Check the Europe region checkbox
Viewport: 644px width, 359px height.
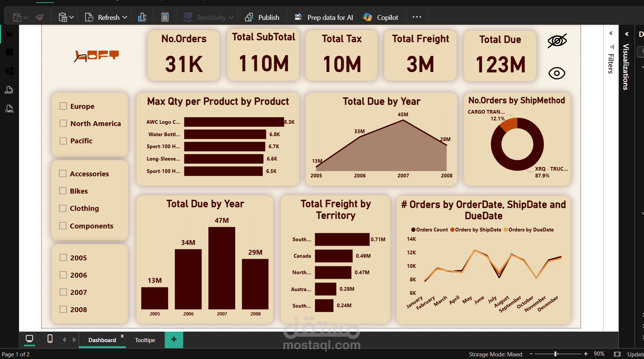63,106
